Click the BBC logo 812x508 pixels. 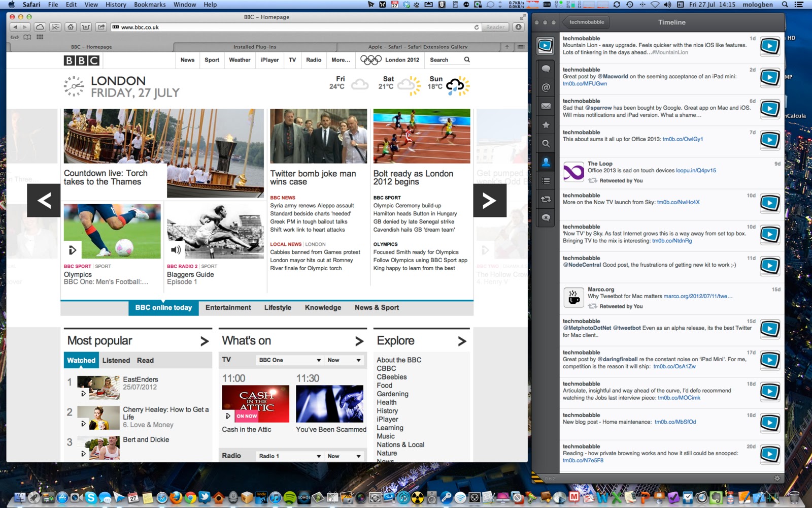81,60
